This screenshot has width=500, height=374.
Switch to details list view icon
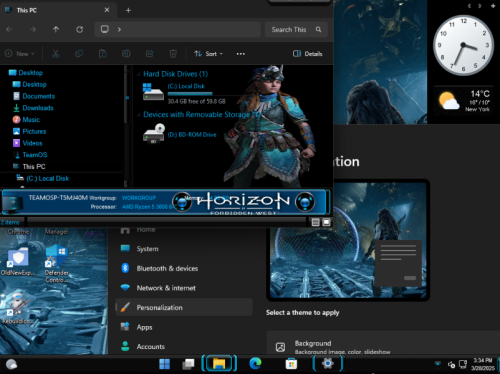coord(315,222)
